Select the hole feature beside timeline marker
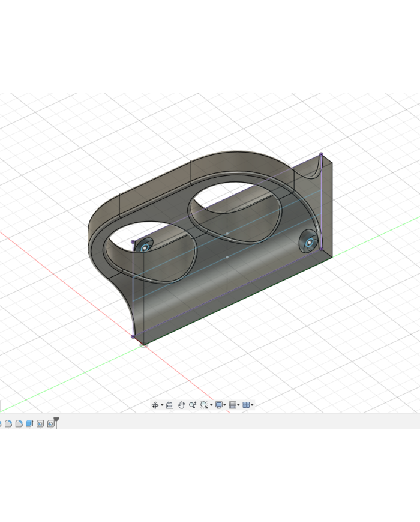 coord(50,423)
